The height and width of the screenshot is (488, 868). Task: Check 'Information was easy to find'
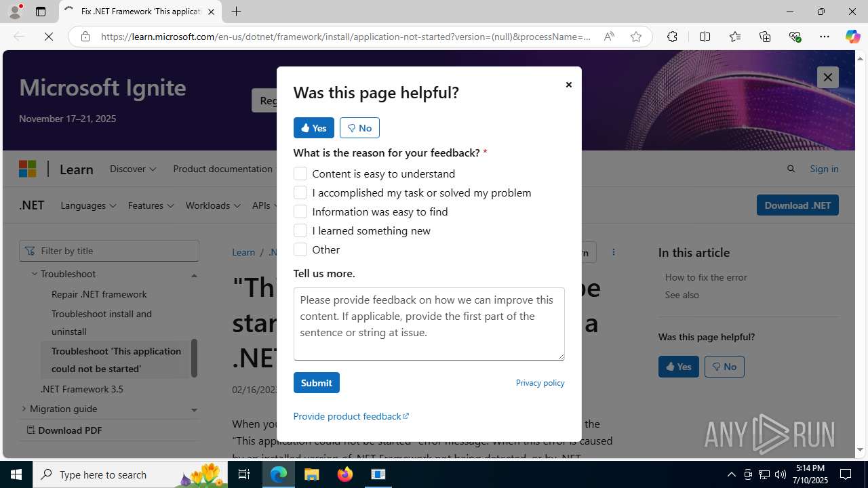click(x=300, y=211)
